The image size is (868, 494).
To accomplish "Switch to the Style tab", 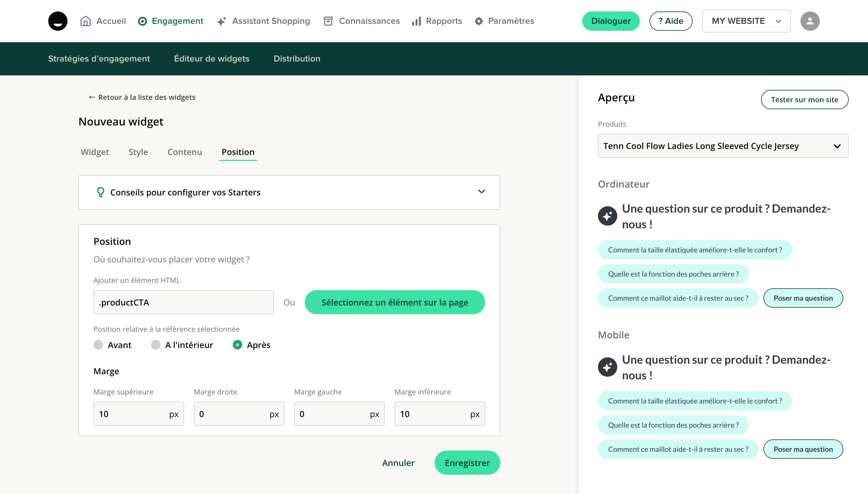I will [138, 152].
